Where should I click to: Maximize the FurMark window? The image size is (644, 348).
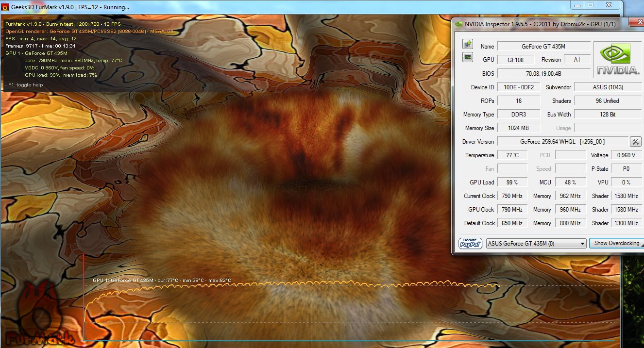click(590, 5)
